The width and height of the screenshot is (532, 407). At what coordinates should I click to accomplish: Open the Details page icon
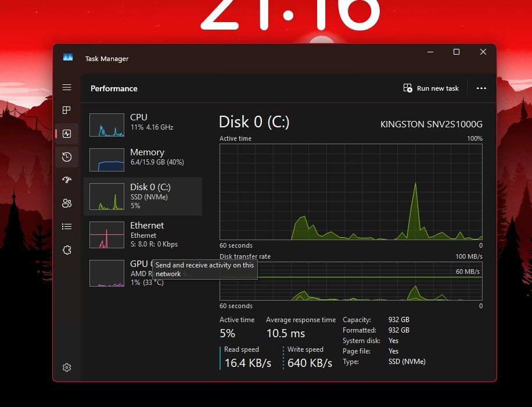pos(67,226)
